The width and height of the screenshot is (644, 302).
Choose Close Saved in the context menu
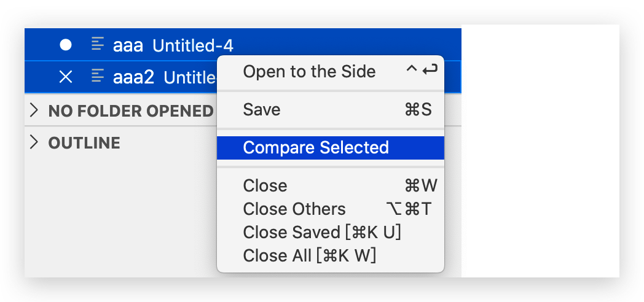[322, 233]
